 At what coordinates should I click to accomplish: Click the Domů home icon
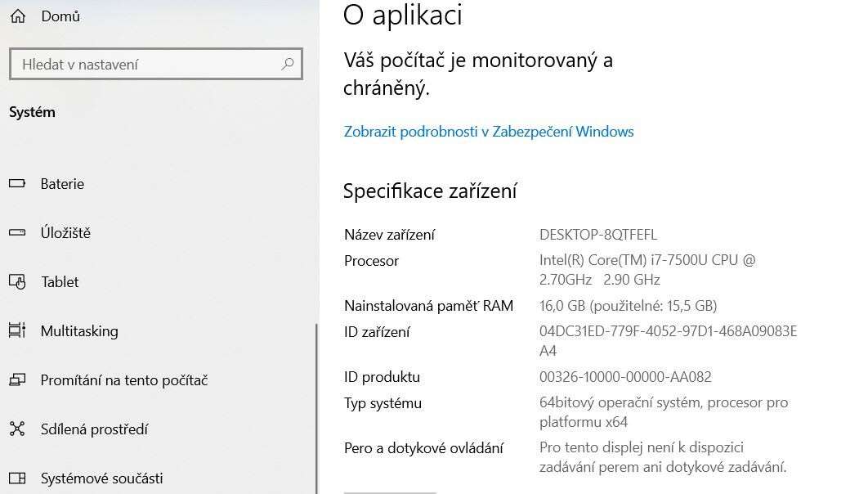[18, 16]
